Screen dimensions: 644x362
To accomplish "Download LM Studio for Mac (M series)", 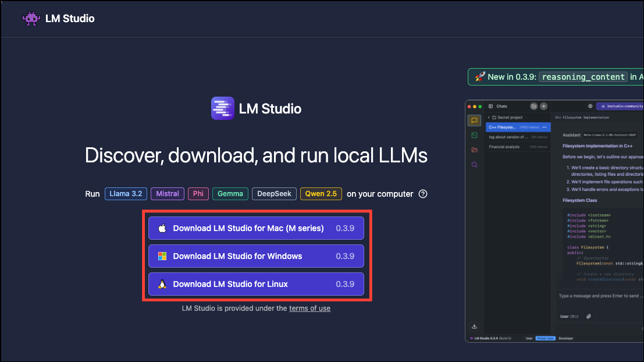I will click(257, 228).
